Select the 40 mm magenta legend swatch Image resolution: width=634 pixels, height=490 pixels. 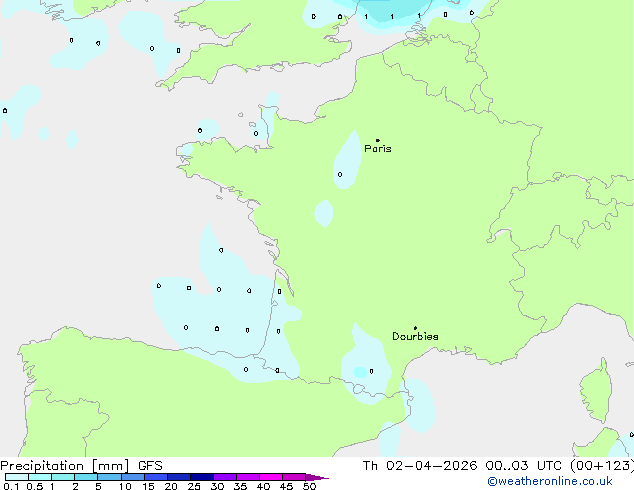coord(271,477)
